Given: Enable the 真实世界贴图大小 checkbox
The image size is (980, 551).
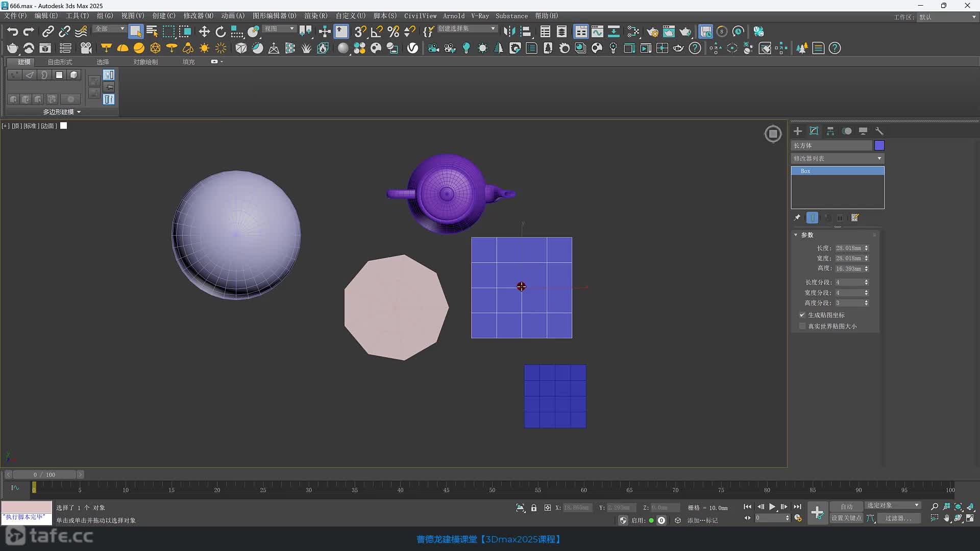Looking at the screenshot, I should 802,326.
